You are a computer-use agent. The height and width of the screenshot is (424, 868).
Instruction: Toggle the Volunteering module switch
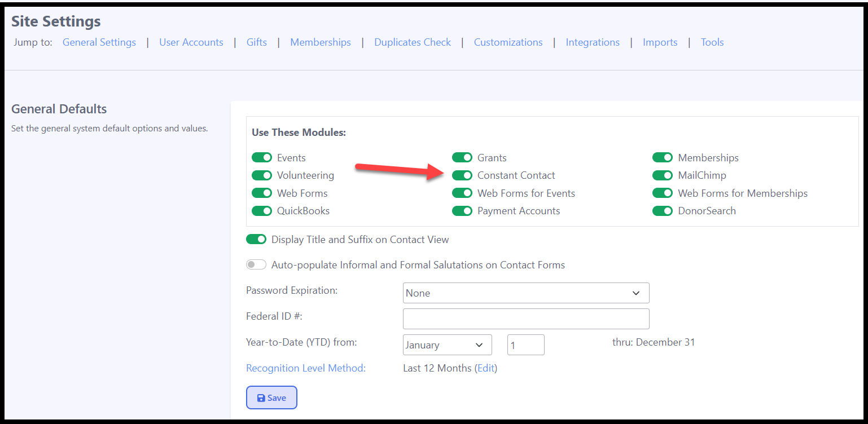click(262, 175)
